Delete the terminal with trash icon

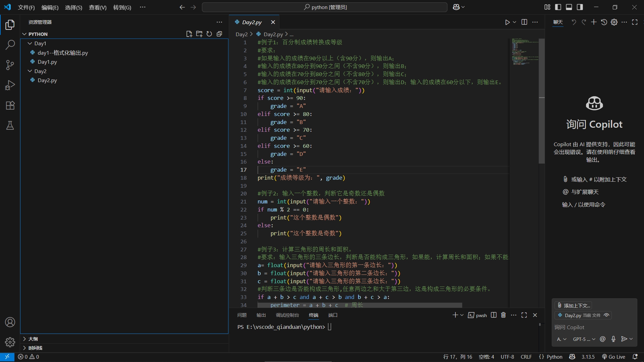(x=503, y=315)
